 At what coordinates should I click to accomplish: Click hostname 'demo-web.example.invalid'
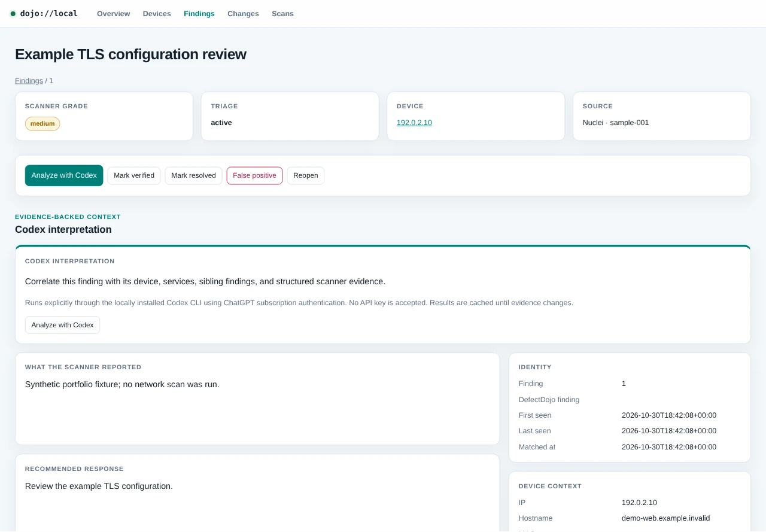point(665,518)
